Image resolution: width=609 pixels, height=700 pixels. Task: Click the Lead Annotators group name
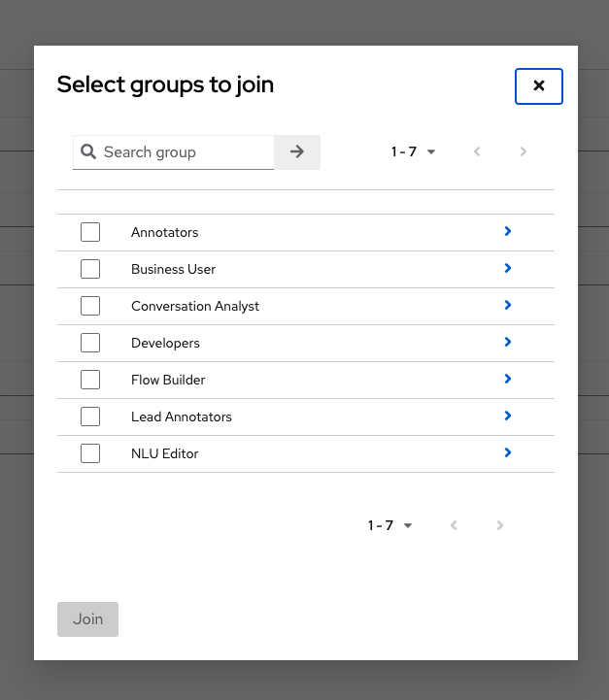coord(182,417)
